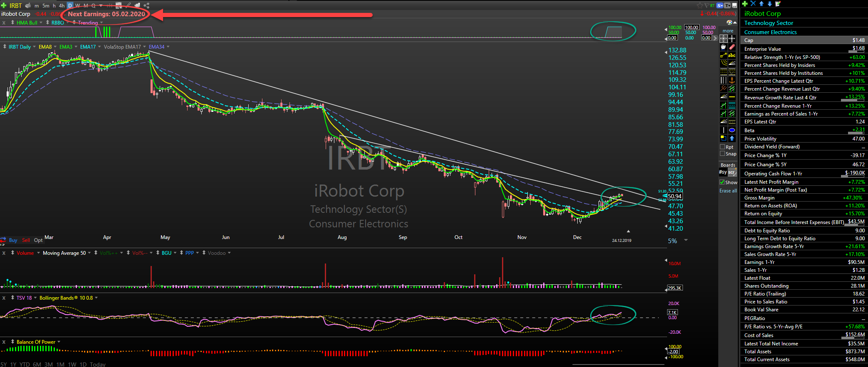Uncheck the Show checkbox under Boards
This screenshot has width=868, height=367.
pyautogui.click(x=722, y=182)
